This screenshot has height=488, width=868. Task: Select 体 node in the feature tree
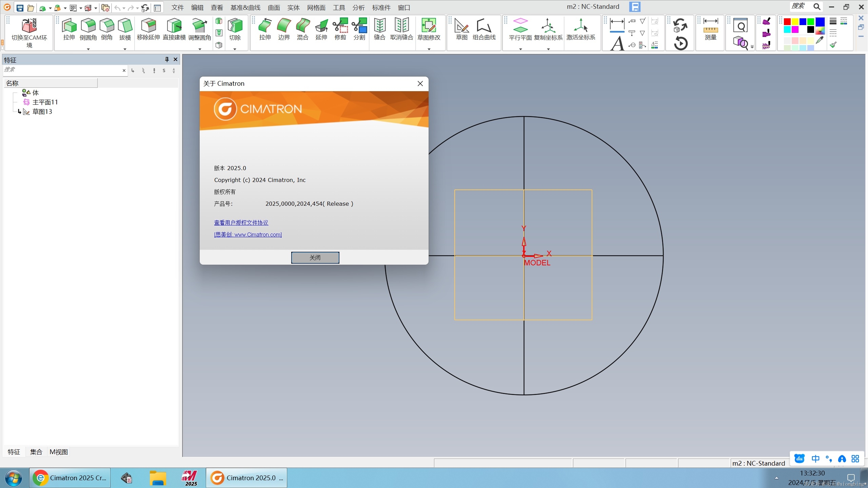click(x=35, y=93)
